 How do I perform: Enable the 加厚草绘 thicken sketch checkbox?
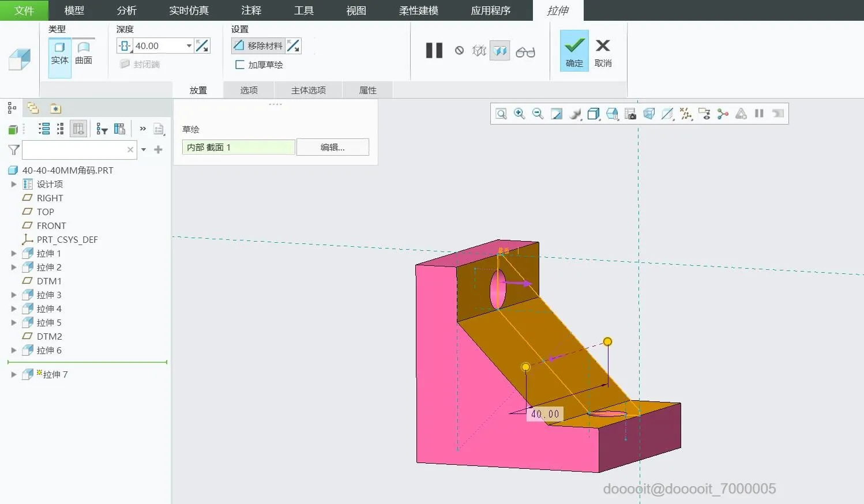240,65
